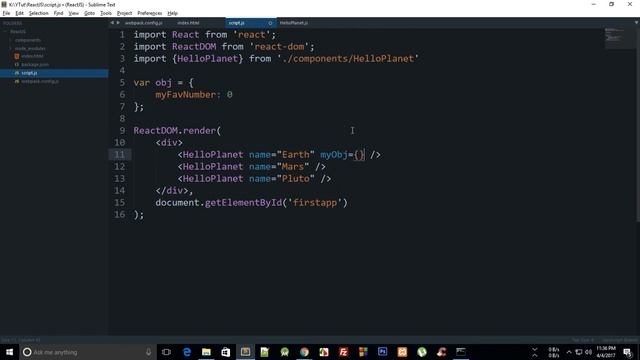This screenshot has width=640, height=360.
Task: Click the Sublime Text taskbar icon
Action: pos(245,352)
